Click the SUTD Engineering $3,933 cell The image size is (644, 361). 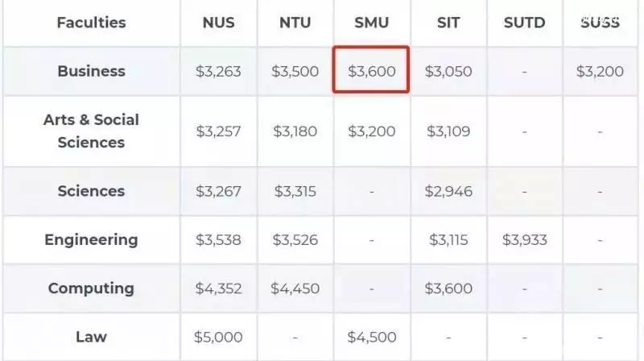coord(525,239)
